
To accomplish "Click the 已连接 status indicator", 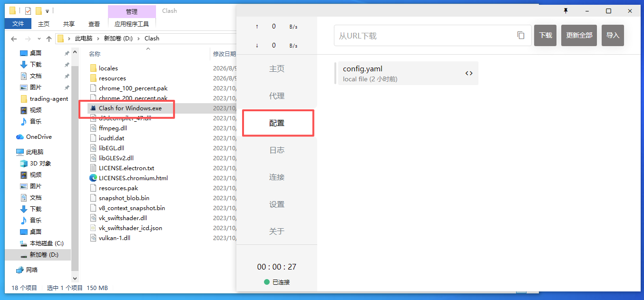I will pyautogui.click(x=277, y=282).
